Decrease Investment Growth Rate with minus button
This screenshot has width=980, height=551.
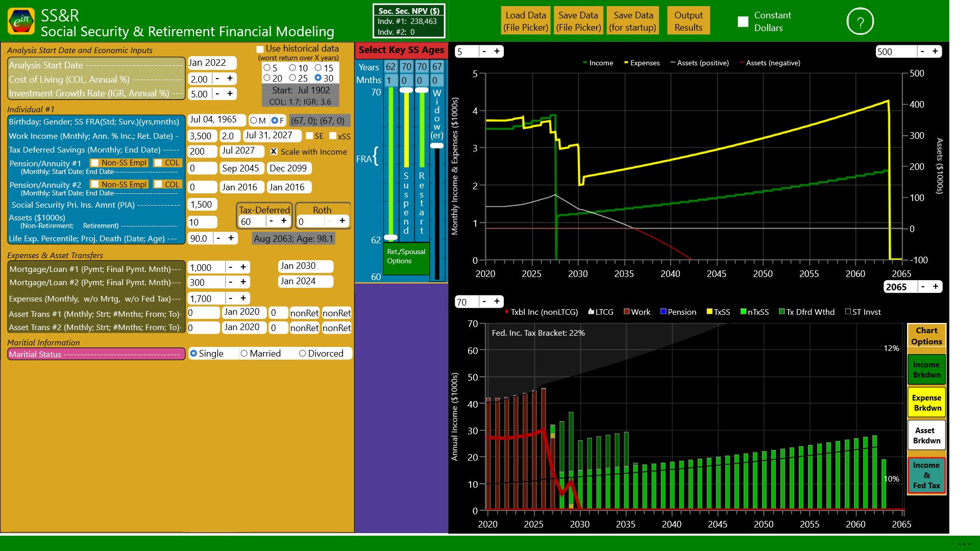[x=217, y=94]
